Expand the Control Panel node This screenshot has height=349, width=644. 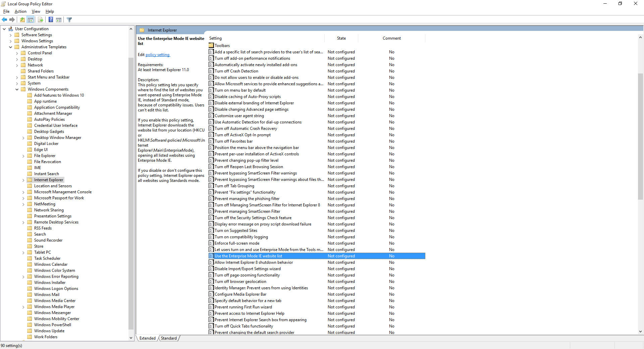click(17, 53)
